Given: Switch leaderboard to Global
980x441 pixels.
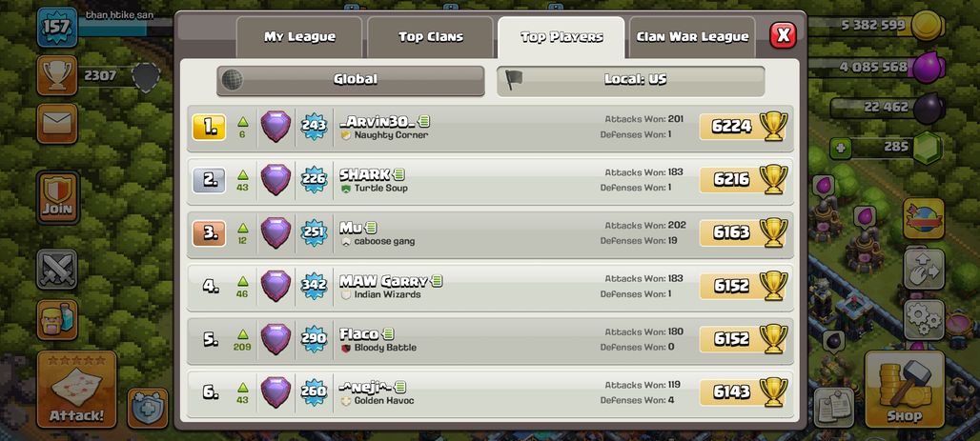Looking at the screenshot, I should pos(351,81).
